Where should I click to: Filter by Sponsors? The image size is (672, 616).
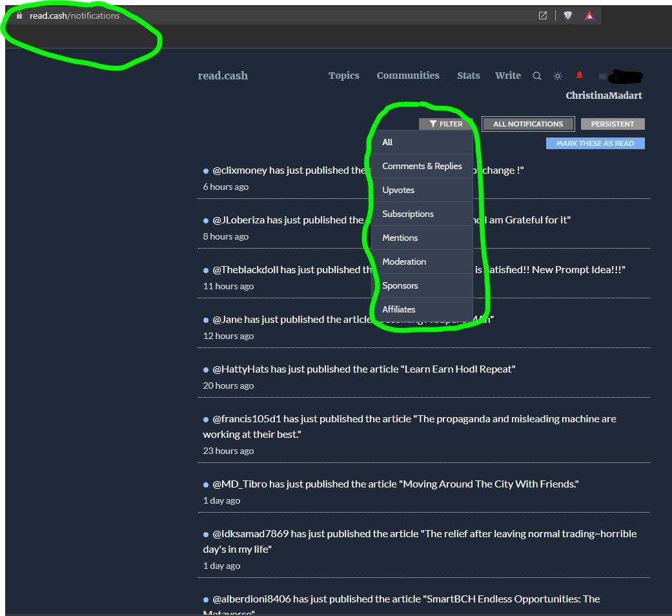click(x=422, y=285)
